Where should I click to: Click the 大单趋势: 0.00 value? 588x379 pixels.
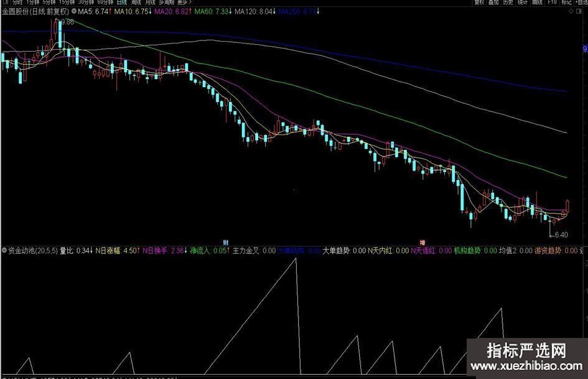[344, 251]
